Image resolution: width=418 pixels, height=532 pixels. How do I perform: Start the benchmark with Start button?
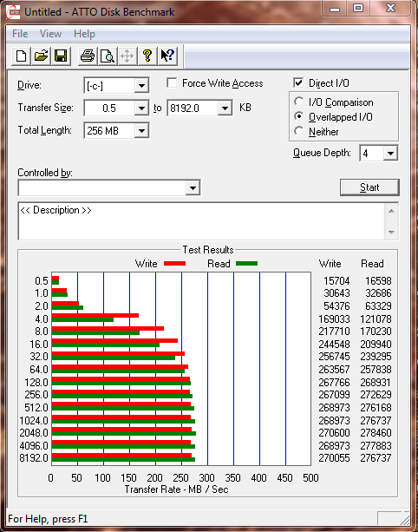[x=369, y=187]
